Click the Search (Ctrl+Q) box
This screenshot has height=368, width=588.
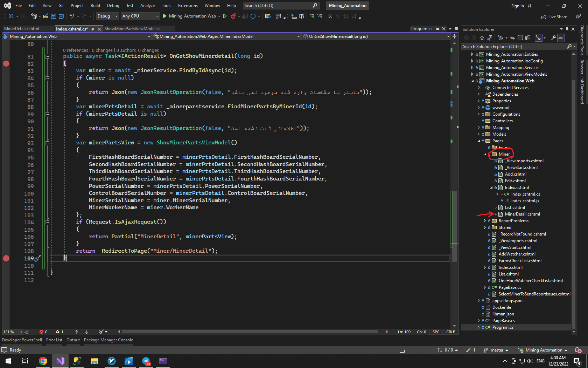pyautogui.click(x=281, y=5)
